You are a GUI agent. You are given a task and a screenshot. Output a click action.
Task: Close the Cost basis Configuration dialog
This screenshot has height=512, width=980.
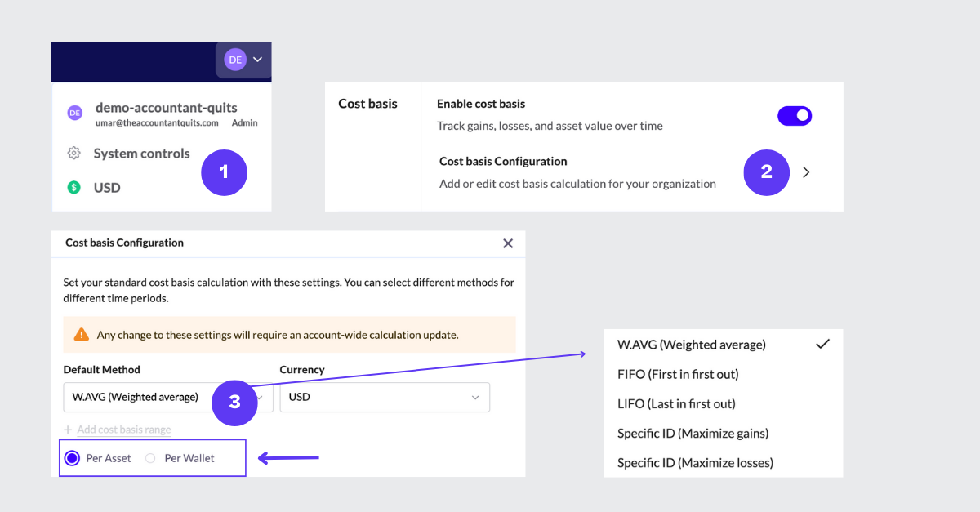[x=508, y=243]
